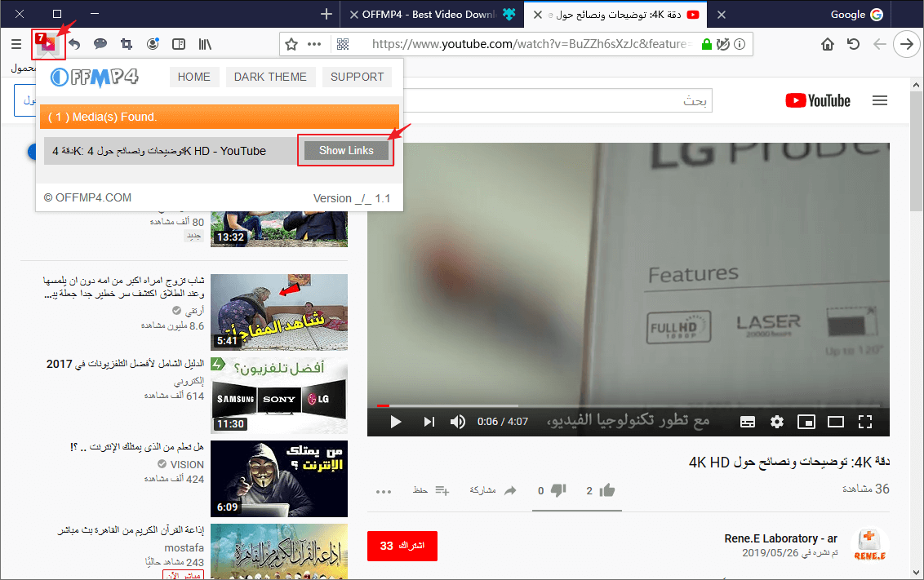This screenshot has width=924, height=580.
Task: Toggle fullscreen for the video
Action: point(865,422)
